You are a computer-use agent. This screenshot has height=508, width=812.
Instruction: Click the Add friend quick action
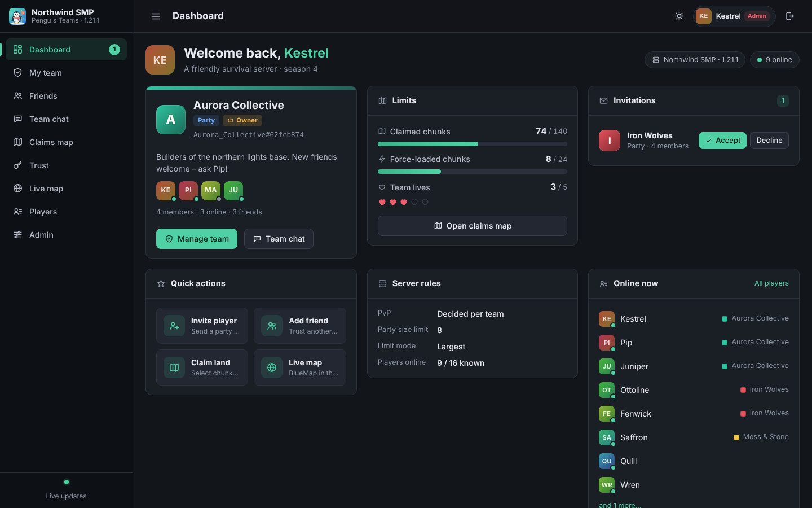[x=300, y=326]
